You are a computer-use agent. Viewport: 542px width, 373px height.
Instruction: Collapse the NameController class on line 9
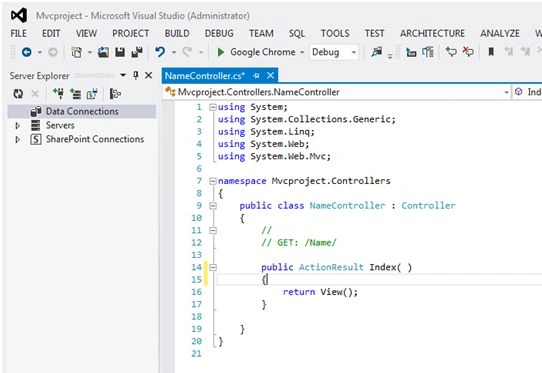click(213, 206)
